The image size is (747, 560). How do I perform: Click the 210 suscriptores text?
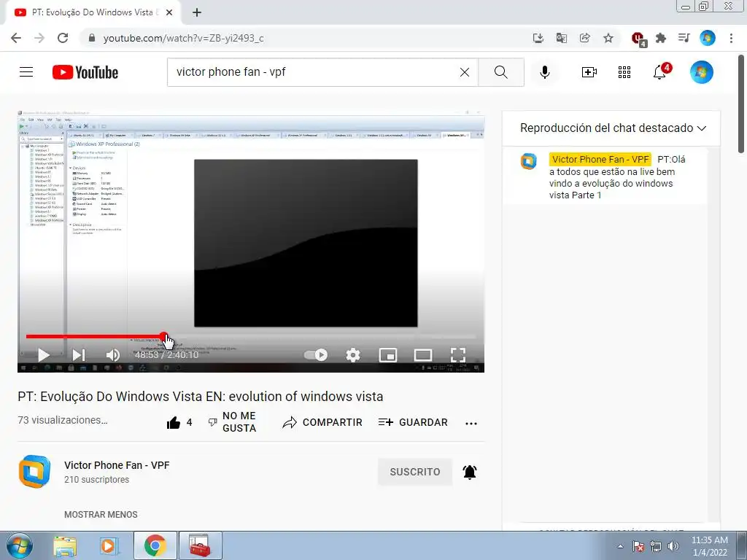tap(97, 480)
